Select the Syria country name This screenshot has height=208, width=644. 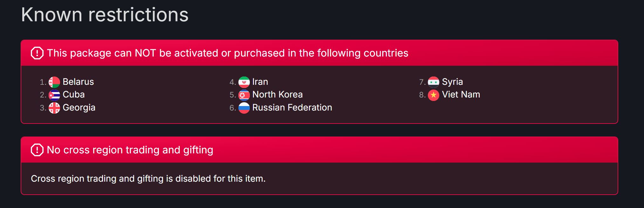pyautogui.click(x=452, y=82)
